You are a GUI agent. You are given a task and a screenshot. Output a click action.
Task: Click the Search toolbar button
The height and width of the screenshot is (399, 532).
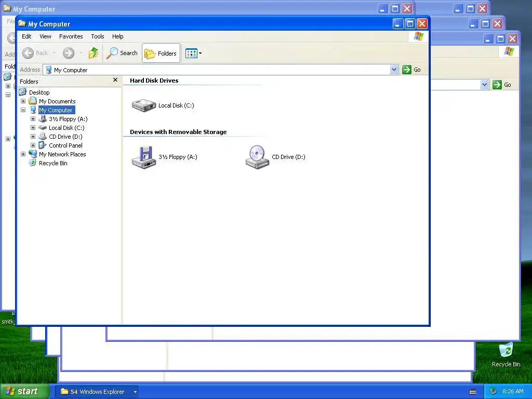(x=122, y=53)
